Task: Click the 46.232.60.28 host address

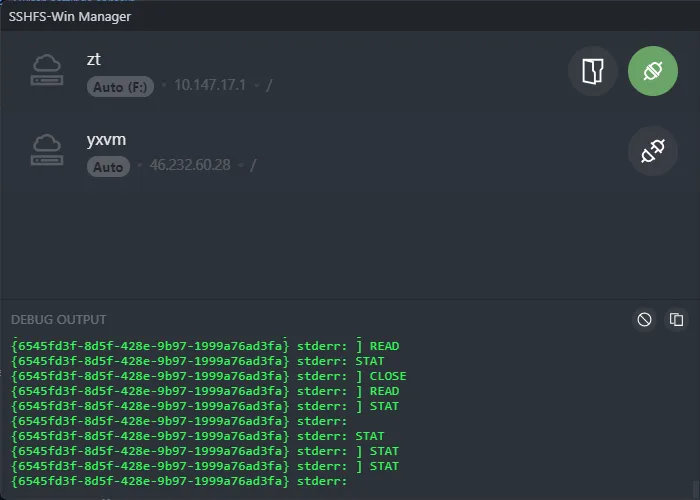Action: tap(190, 165)
